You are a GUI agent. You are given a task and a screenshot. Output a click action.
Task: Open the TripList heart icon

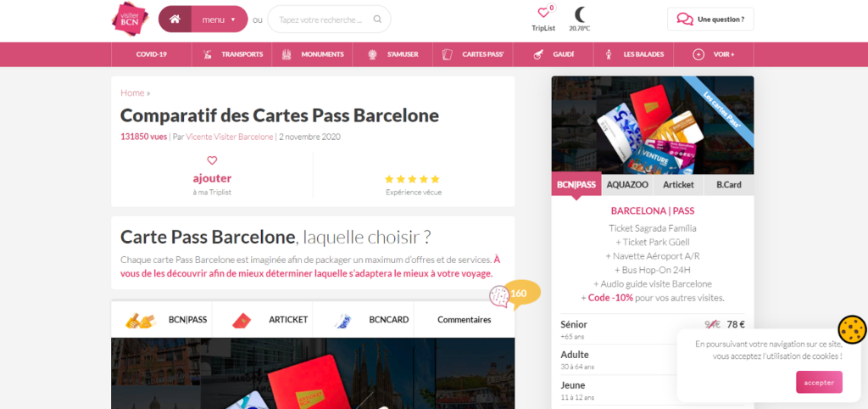pyautogui.click(x=543, y=13)
